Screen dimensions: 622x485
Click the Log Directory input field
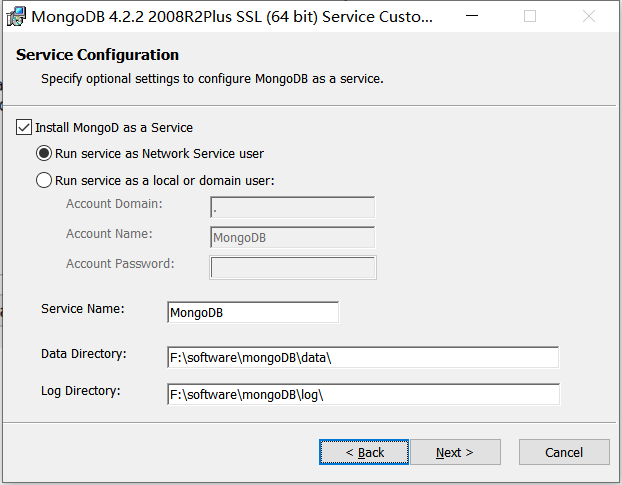tap(363, 395)
